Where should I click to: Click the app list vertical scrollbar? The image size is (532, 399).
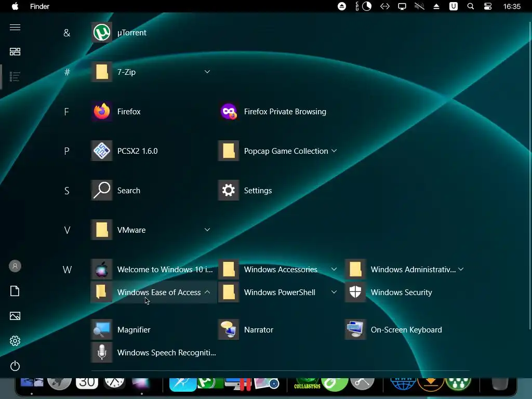click(x=530, y=175)
